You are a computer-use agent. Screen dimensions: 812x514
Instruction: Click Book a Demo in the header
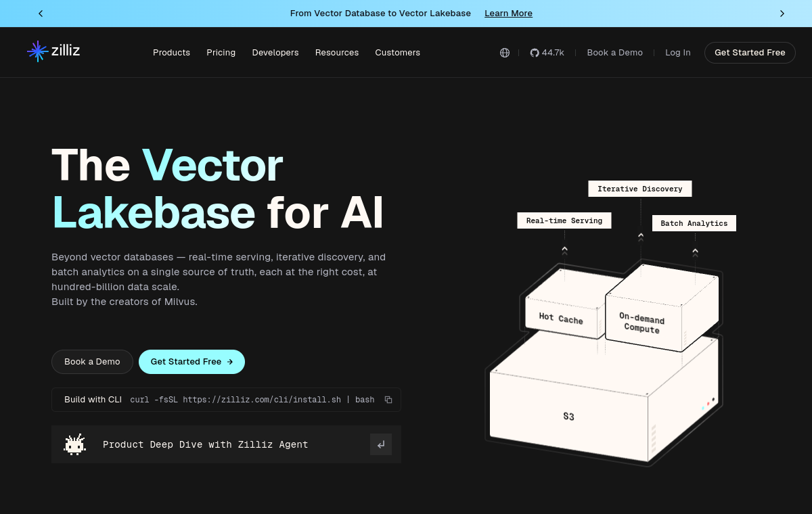(615, 53)
